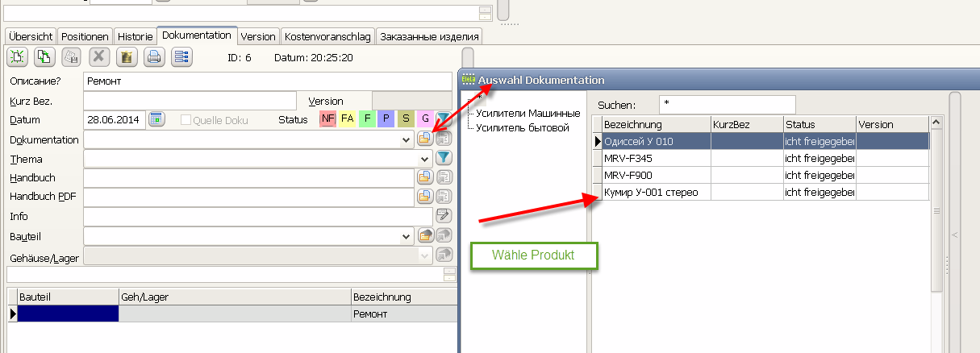Click the new record toolbar icon
Screen dimensions: 980x353
pyautogui.click(x=17, y=56)
